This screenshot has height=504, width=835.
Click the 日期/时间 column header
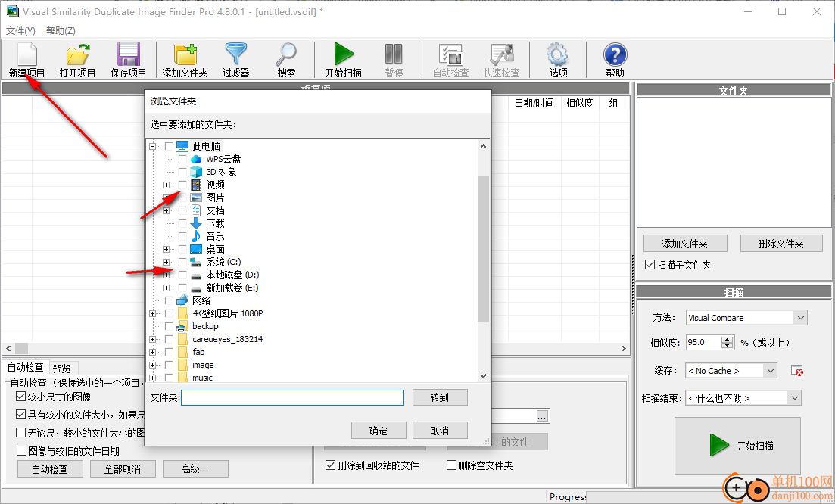(x=534, y=103)
